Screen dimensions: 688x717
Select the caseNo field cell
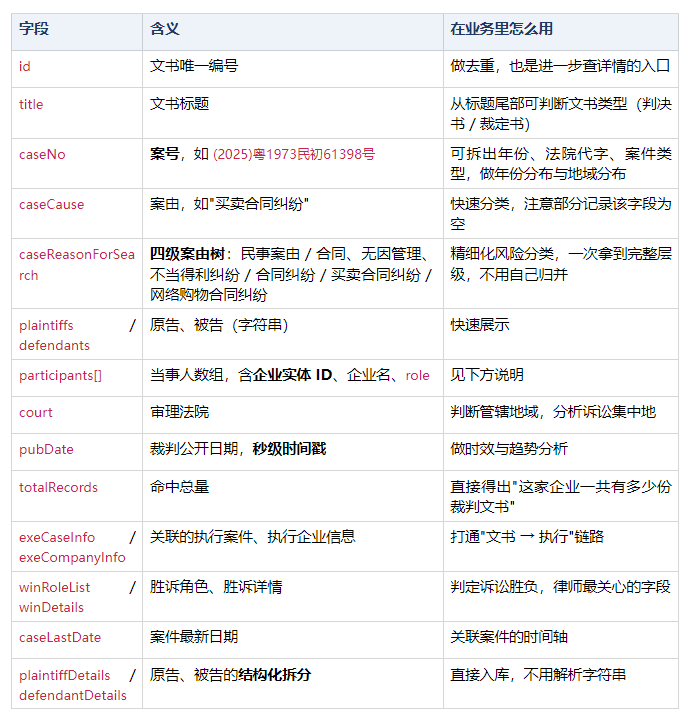(x=77, y=163)
